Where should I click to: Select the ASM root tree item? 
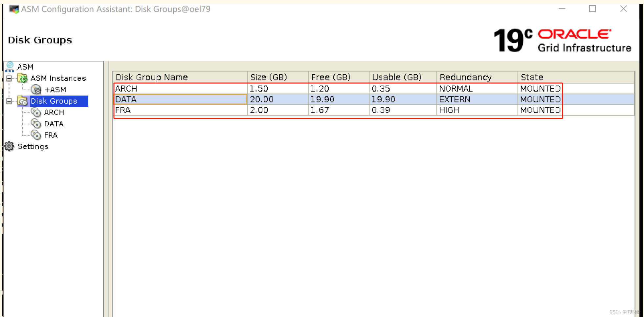(x=25, y=67)
